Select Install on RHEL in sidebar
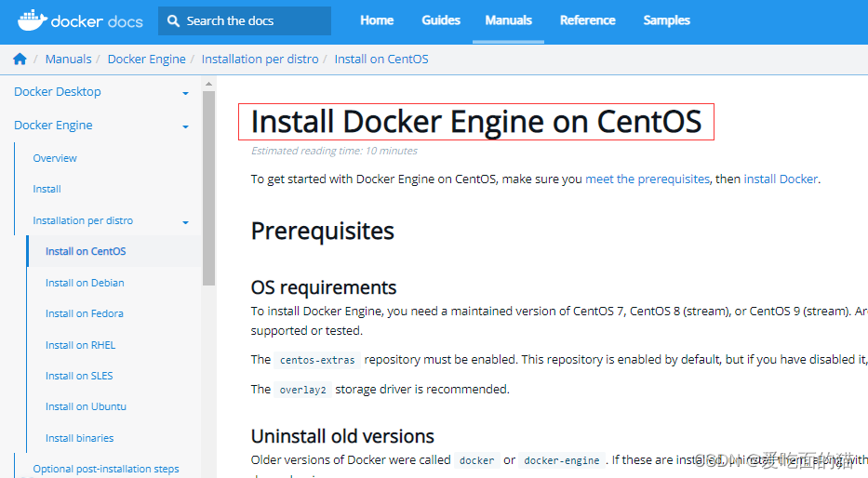Screen dimensions: 868x478 pyautogui.click(x=80, y=345)
